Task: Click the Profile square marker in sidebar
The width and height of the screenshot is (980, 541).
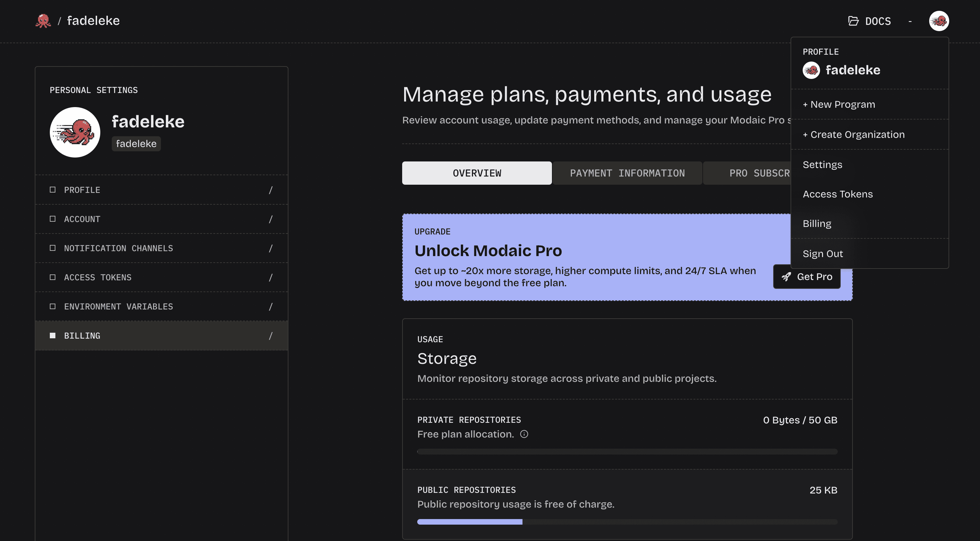Action: 52,190
